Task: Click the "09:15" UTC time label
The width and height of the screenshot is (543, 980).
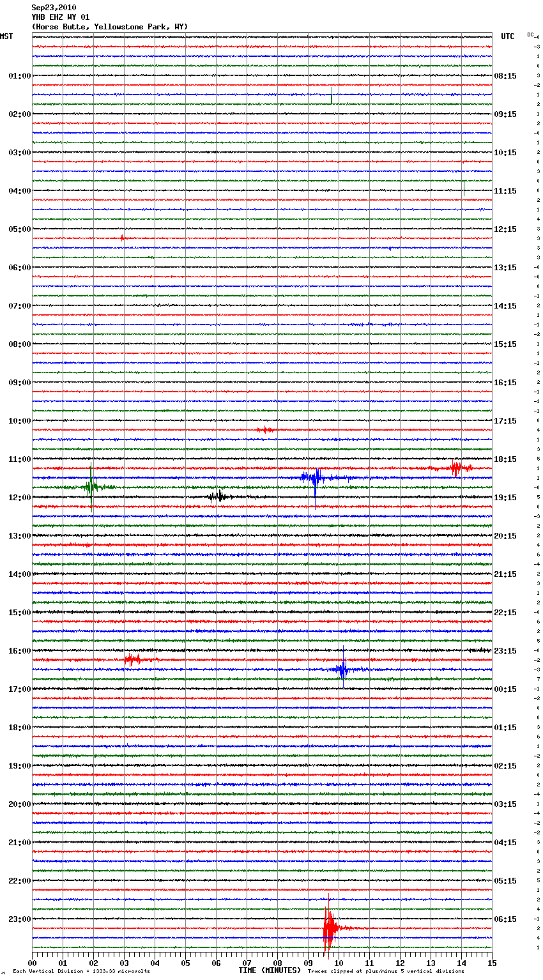Action: (505, 114)
